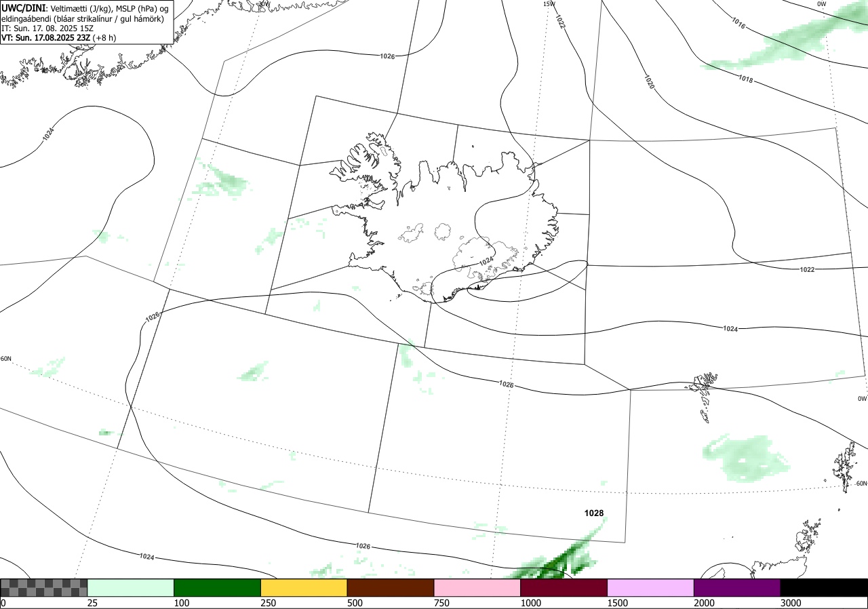Click the 'eldingaábendi (bláar strikalínur / gul hámörk)' line
Screen dimensions: 868x609
(82, 18)
